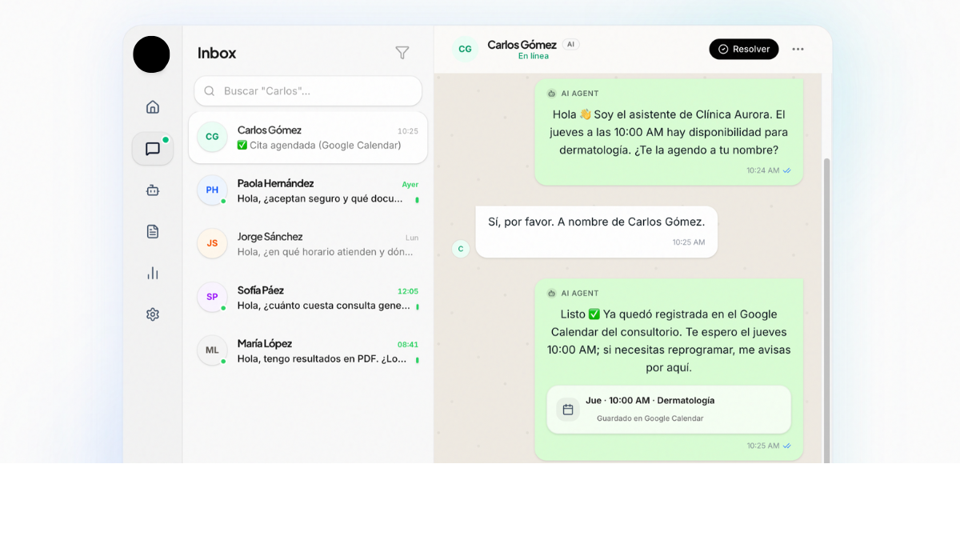The width and height of the screenshot is (960, 560).
Task: Open the settings gear icon
Action: tap(153, 315)
